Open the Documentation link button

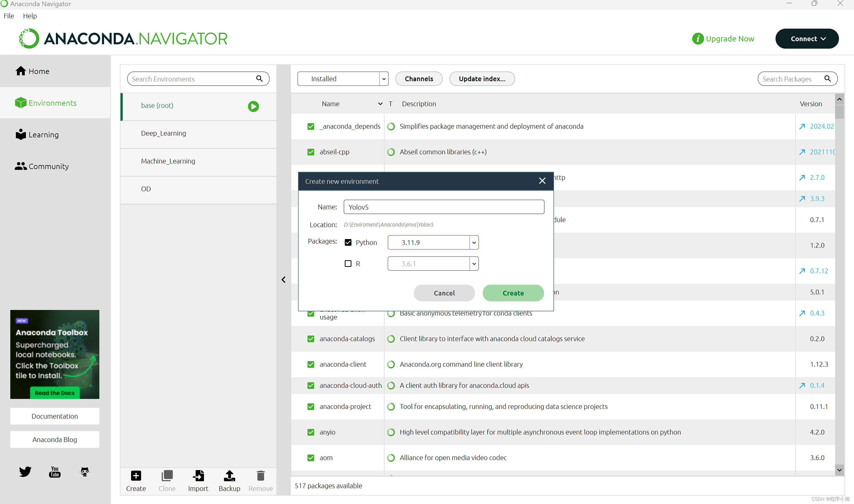click(54, 416)
